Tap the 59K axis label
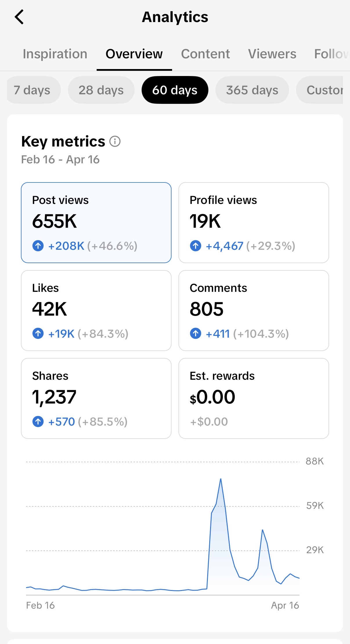The width and height of the screenshot is (350, 644). tap(315, 506)
